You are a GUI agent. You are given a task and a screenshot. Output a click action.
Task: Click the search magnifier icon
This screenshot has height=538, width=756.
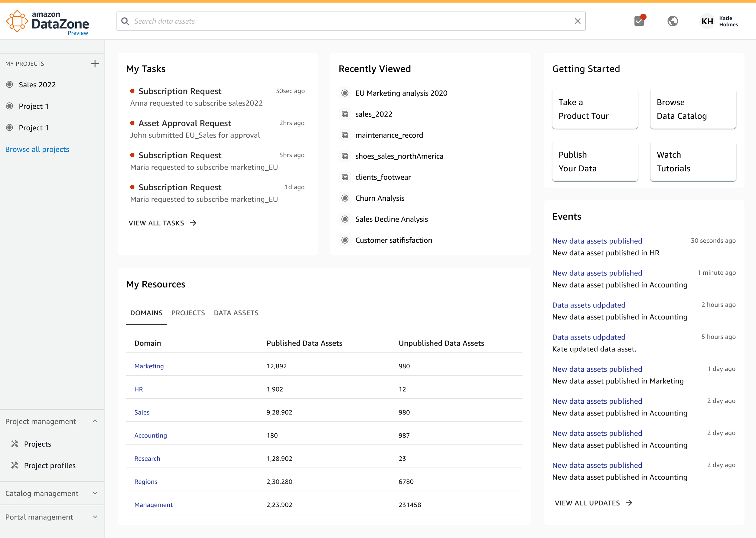(x=125, y=21)
